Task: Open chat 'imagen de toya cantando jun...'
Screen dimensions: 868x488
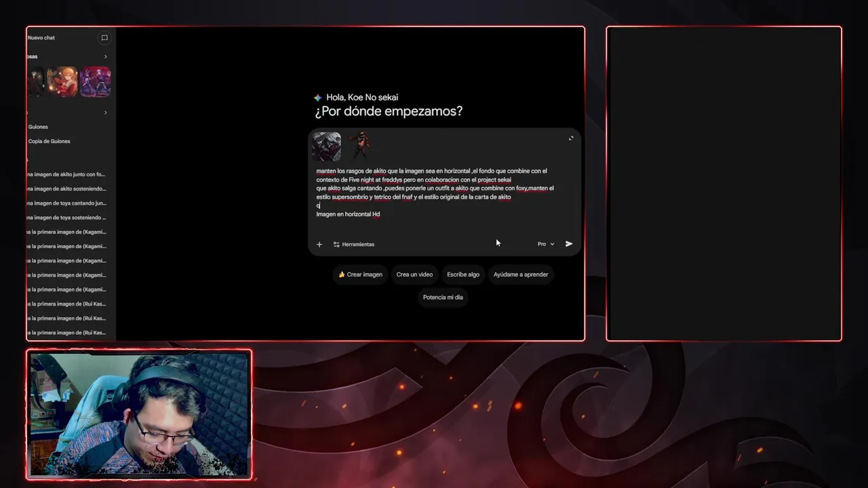Action: point(66,203)
